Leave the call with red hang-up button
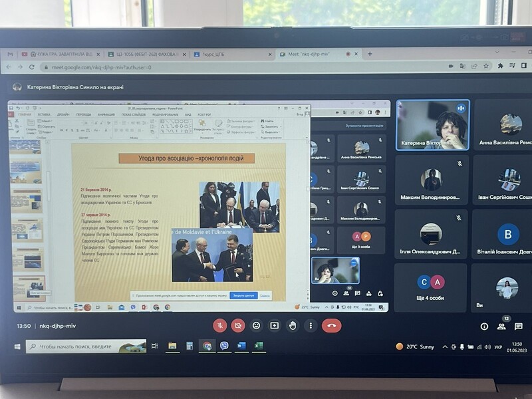Viewport: 532px width, 399px height. 331,326
